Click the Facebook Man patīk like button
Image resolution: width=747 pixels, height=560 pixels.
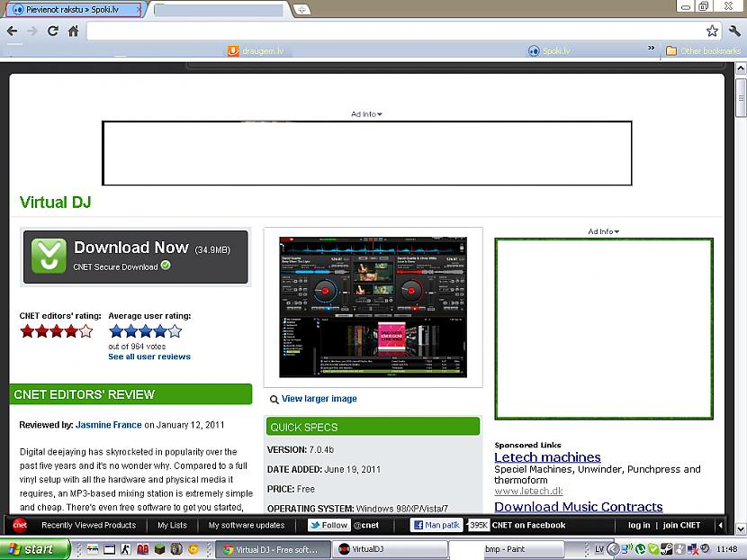point(436,525)
